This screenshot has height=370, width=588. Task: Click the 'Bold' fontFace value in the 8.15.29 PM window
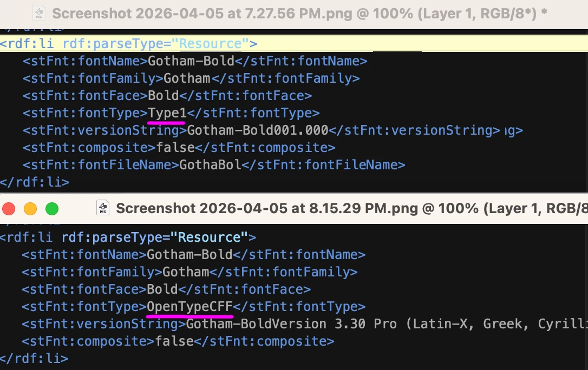pyautogui.click(x=162, y=289)
